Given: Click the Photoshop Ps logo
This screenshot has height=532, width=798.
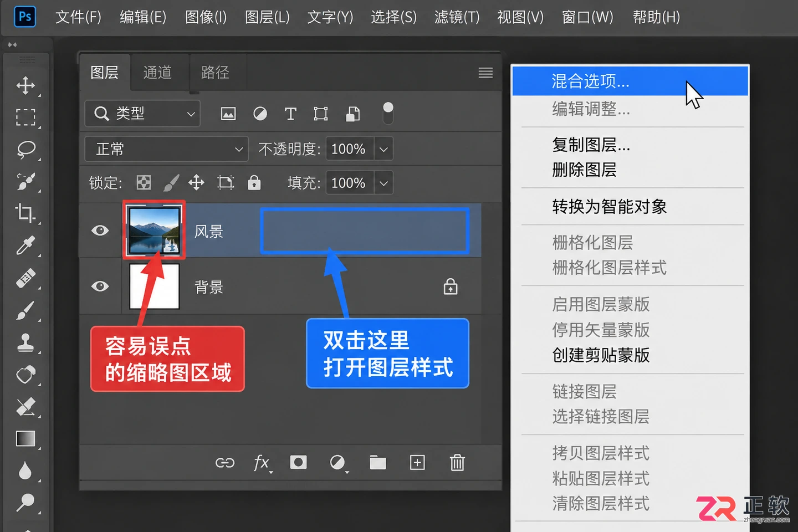Looking at the screenshot, I should click(x=25, y=16).
